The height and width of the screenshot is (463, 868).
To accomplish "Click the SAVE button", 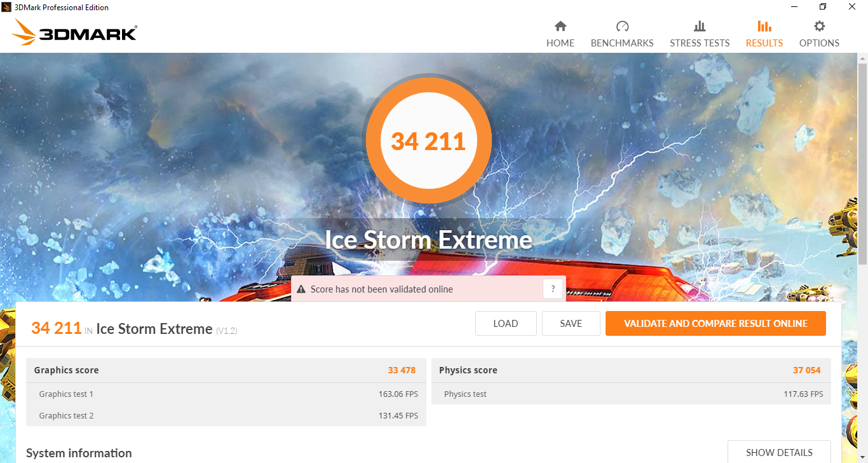I will (x=571, y=323).
